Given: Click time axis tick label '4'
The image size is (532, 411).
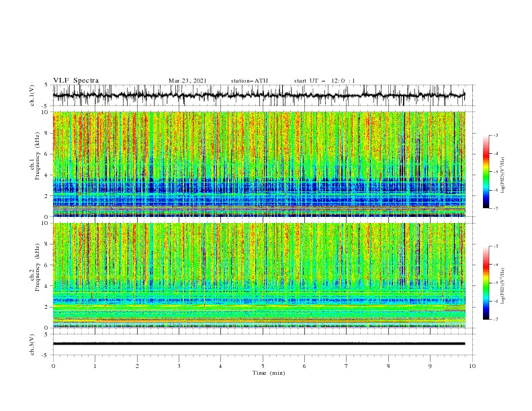Looking at the screenshot, I should tap(220, 366).
